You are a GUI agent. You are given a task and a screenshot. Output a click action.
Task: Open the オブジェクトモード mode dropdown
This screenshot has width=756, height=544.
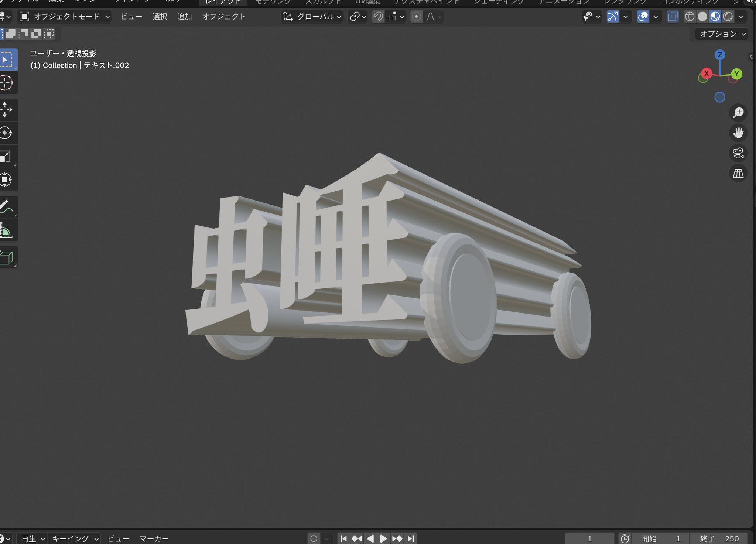tap(65, 17)
